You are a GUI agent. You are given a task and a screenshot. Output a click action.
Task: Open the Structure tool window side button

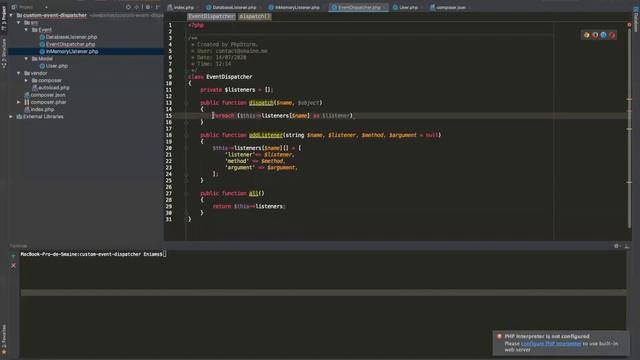4,53
